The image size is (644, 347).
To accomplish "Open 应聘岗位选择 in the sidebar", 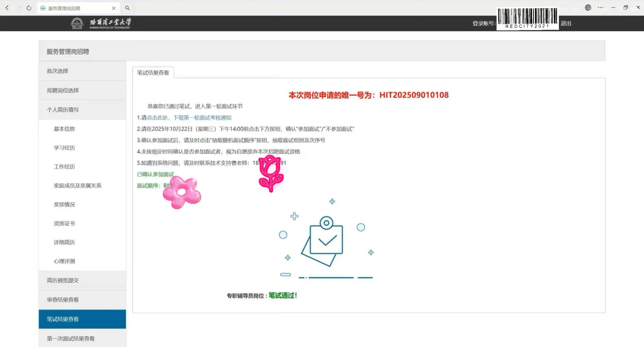I will point(63,91).
